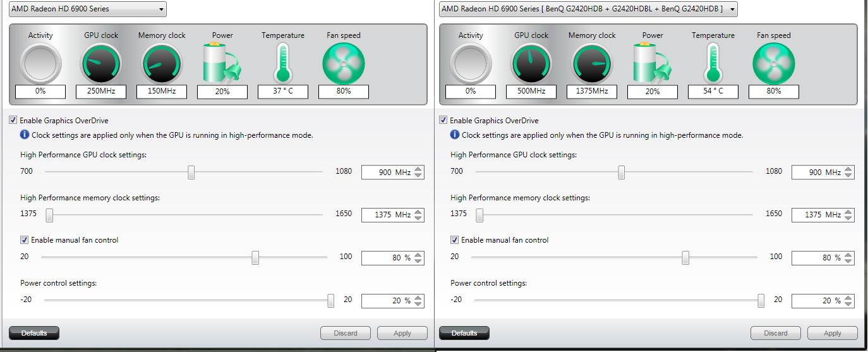The width and height of the screenshot is (868, 352).
Task: Click fan control slider handle in right panel
Action: [685, 258]
